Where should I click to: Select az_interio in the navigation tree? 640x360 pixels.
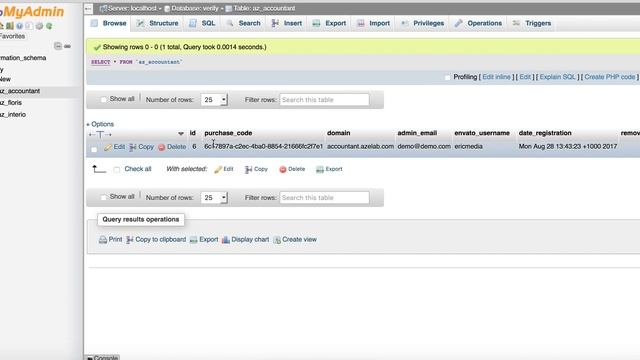tap(13, 115)
